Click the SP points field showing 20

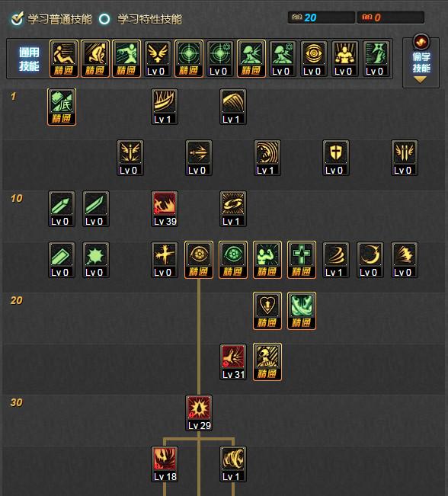coord(321,18)
